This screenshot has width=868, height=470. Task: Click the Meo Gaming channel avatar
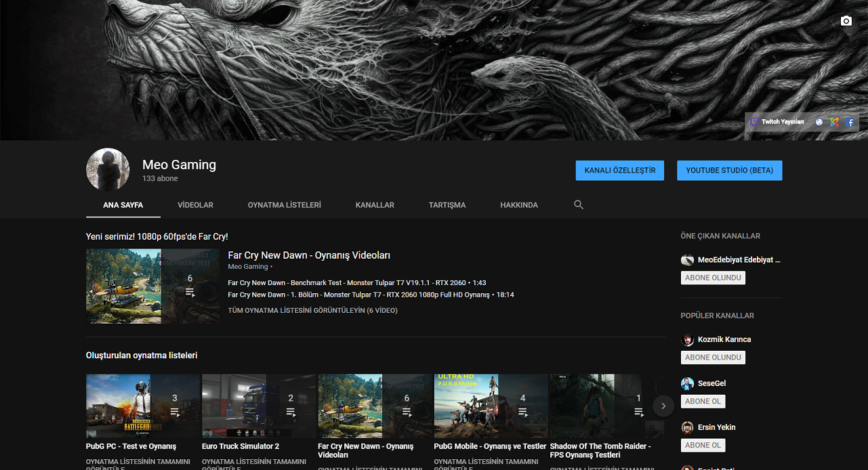point(108,170)
